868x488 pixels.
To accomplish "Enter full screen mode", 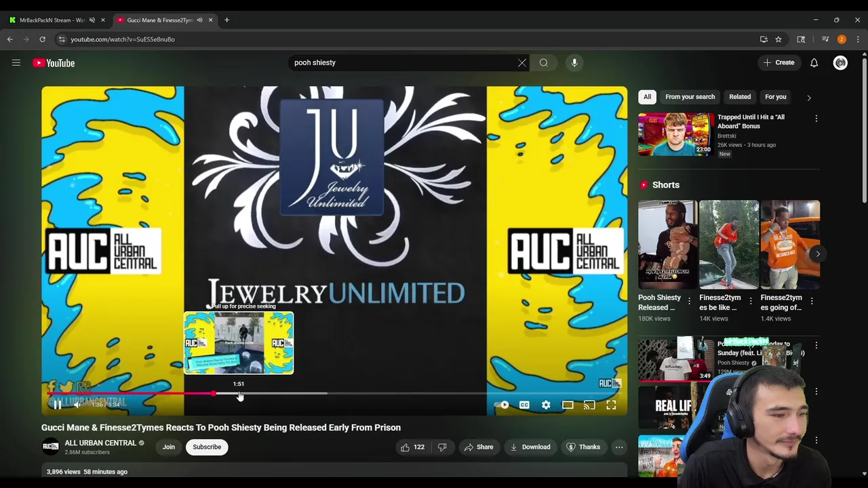I will coord(611,405).
